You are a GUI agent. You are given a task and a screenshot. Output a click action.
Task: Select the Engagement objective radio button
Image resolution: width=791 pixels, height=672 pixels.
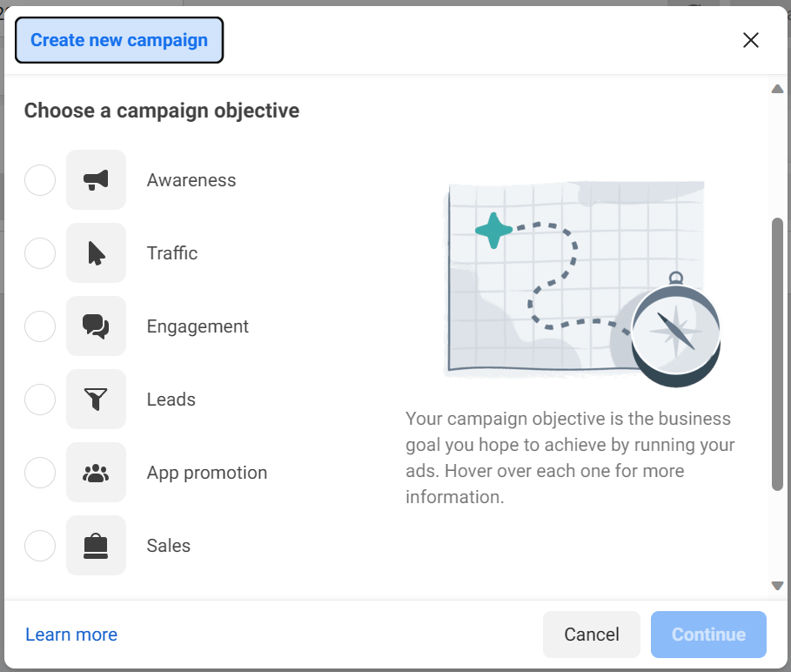pos(40,326)
